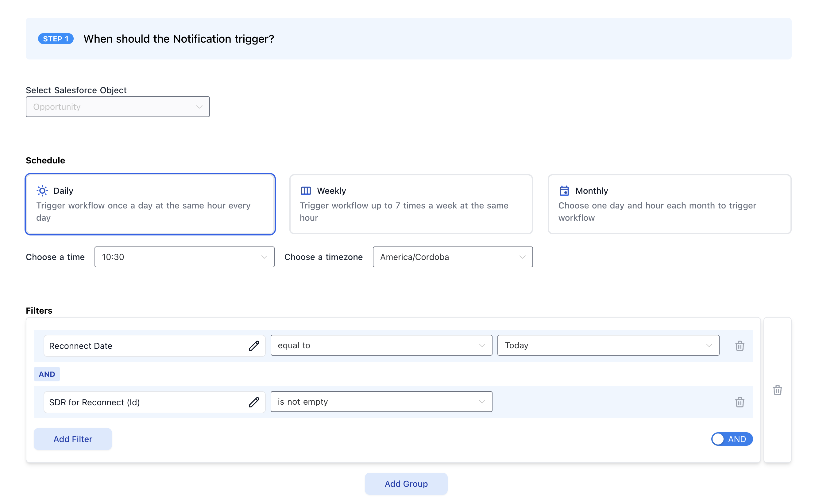The width and height of the screenshot is (823, 504).
Task: Expand the 'equal to' operator dropdown
Action: (381, 346)
